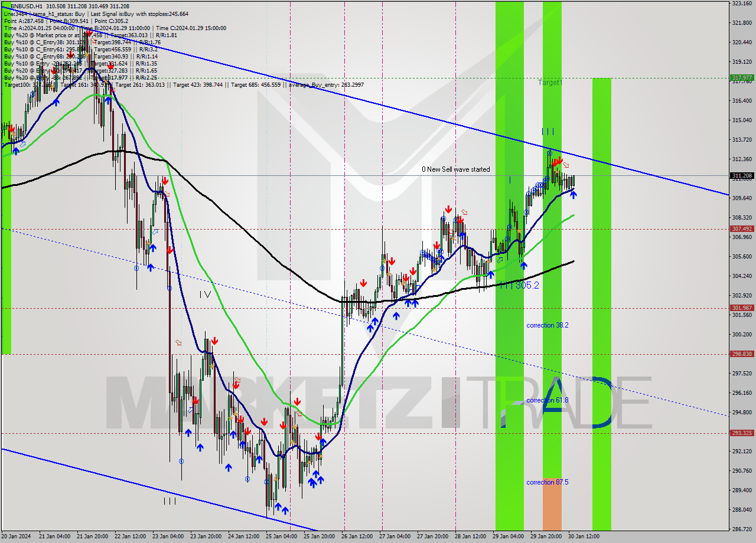Click the '25 Jan 20:00' time label
Image resolution: width=756 pixels, height=543 pixels.
coord(320,537)
